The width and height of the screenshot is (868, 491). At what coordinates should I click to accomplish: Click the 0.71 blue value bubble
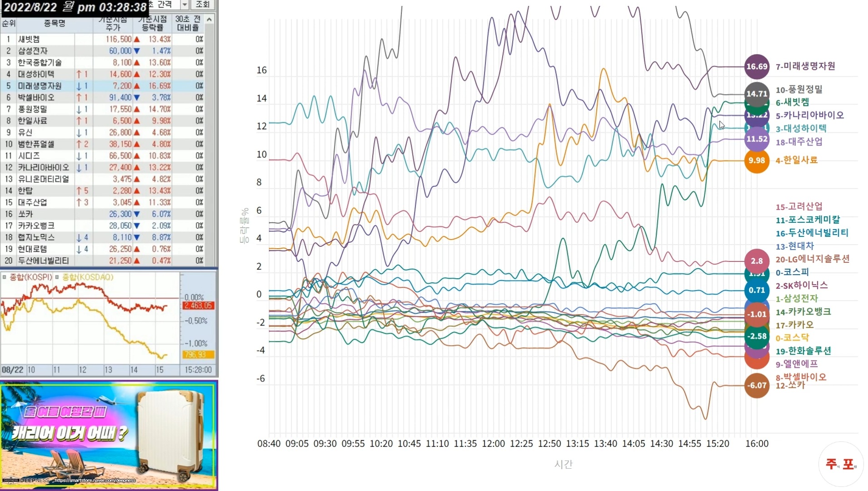coord(757,290)
